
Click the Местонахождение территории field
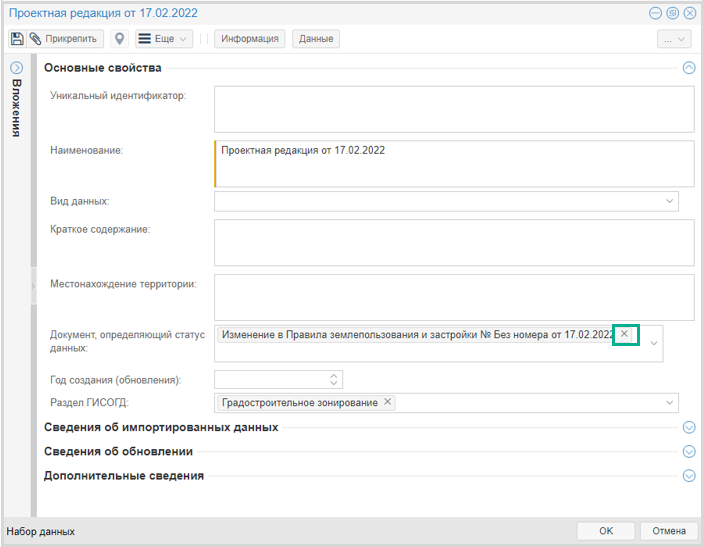point(454,297)
